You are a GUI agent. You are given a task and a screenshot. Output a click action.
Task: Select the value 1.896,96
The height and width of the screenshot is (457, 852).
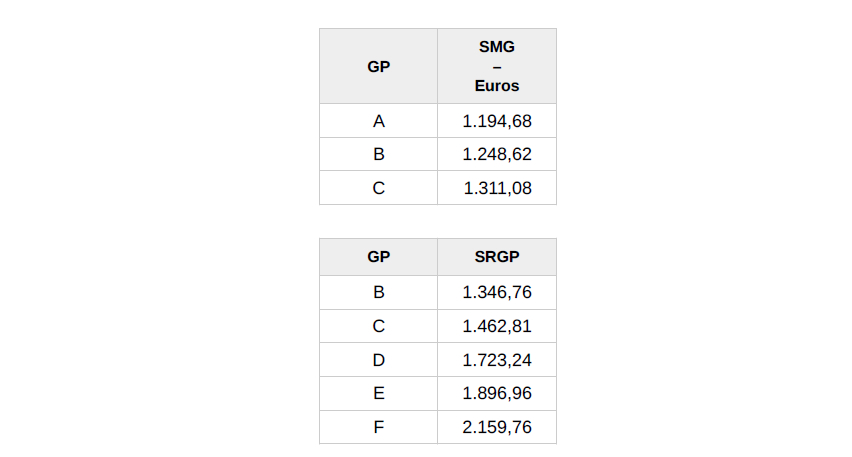tap(497, 393)
